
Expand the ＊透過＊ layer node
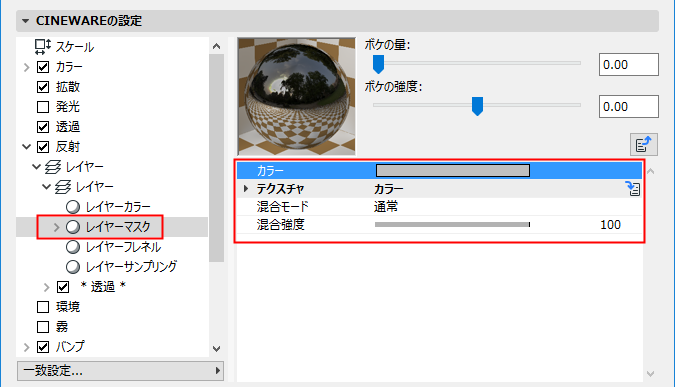46,287
